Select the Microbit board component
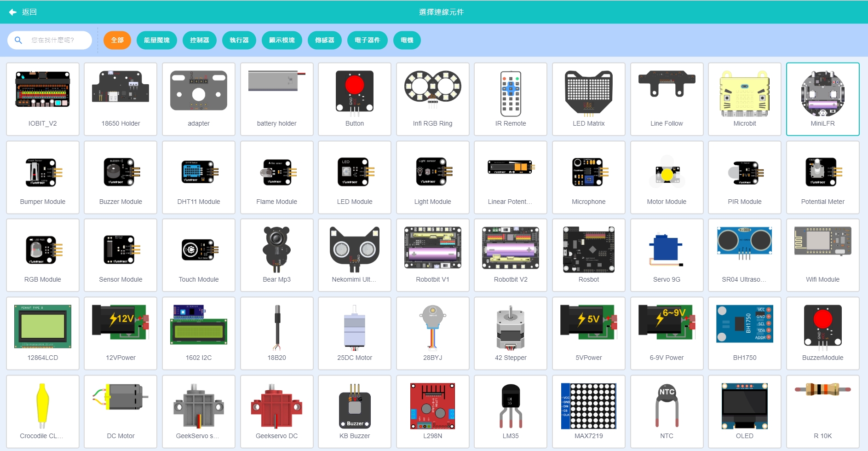 point(744,99)
